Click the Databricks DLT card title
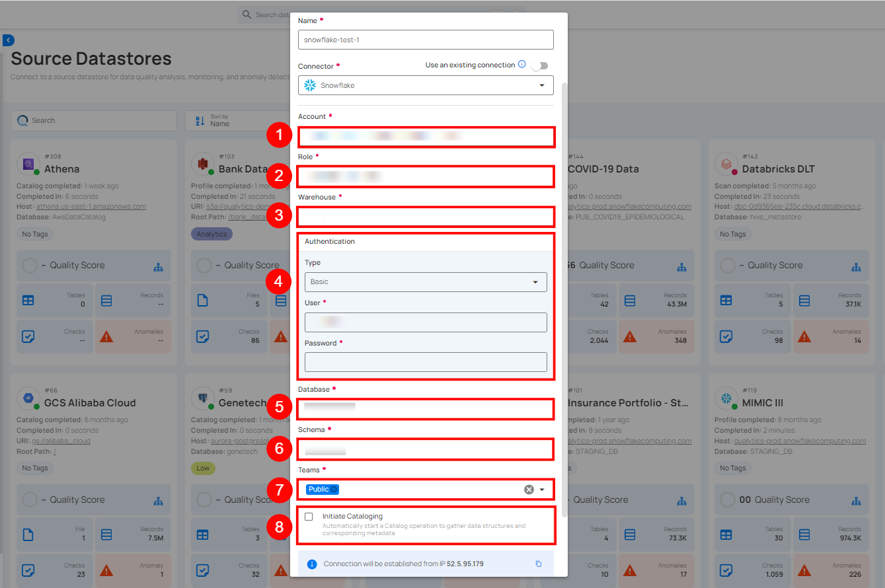This screenshot has width=885, height=588. pyautogui.click(x=779, y=168)
